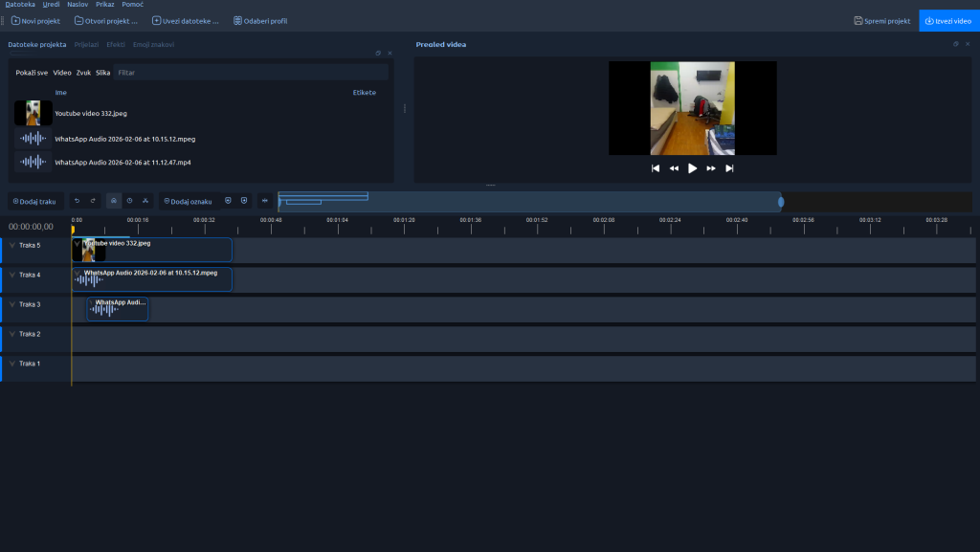Click the Izvezi video button
Viewport: 980px width, 552px height.
(x=948, y=20)
